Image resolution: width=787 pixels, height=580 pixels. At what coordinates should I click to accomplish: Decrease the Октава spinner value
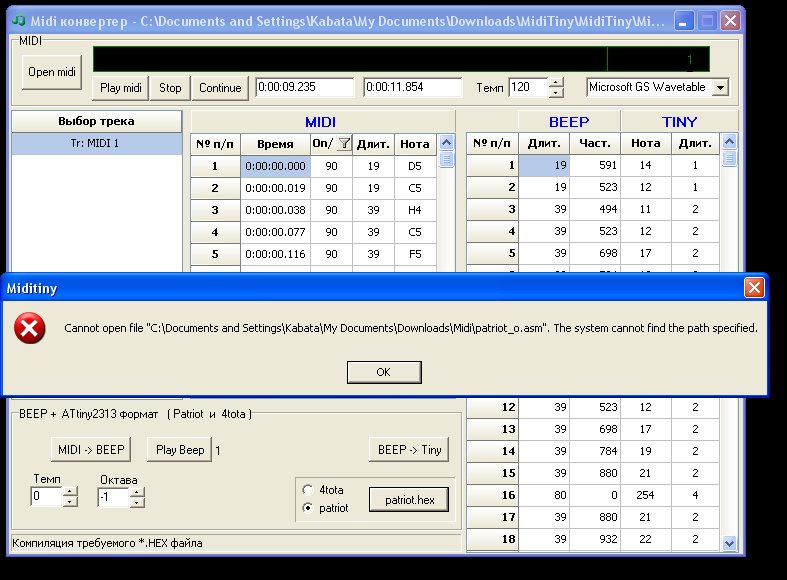tap(135, 502)
